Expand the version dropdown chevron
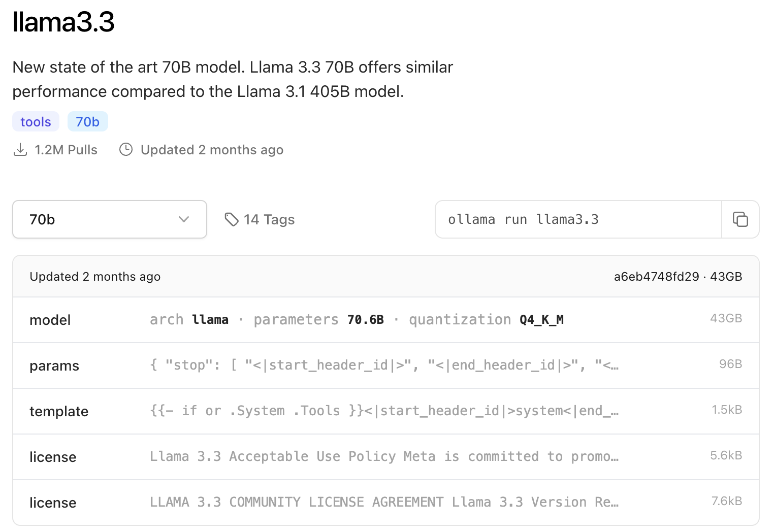 184,219
